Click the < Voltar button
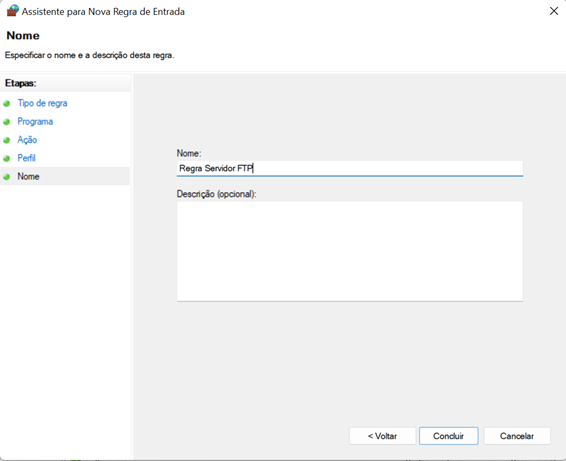The image size is (566, 461). (x=382, y=436)
